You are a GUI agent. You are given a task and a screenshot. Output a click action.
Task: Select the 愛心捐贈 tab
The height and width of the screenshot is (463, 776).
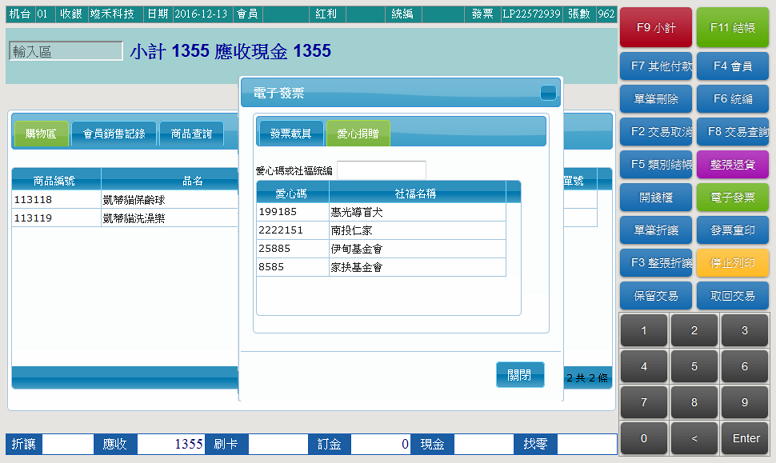click(357, 133)
